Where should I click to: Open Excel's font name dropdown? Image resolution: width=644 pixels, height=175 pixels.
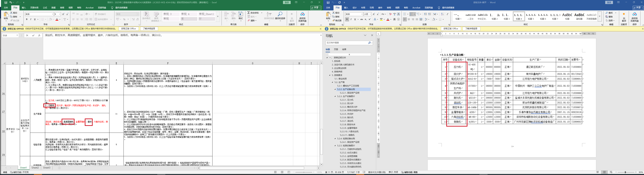coord(53,14)
